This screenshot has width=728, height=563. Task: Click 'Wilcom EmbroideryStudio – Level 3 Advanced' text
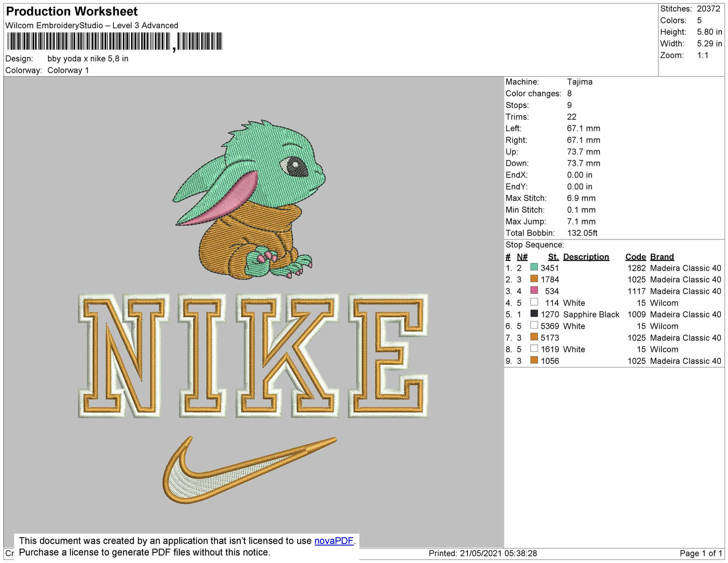[x=92, y=25]
